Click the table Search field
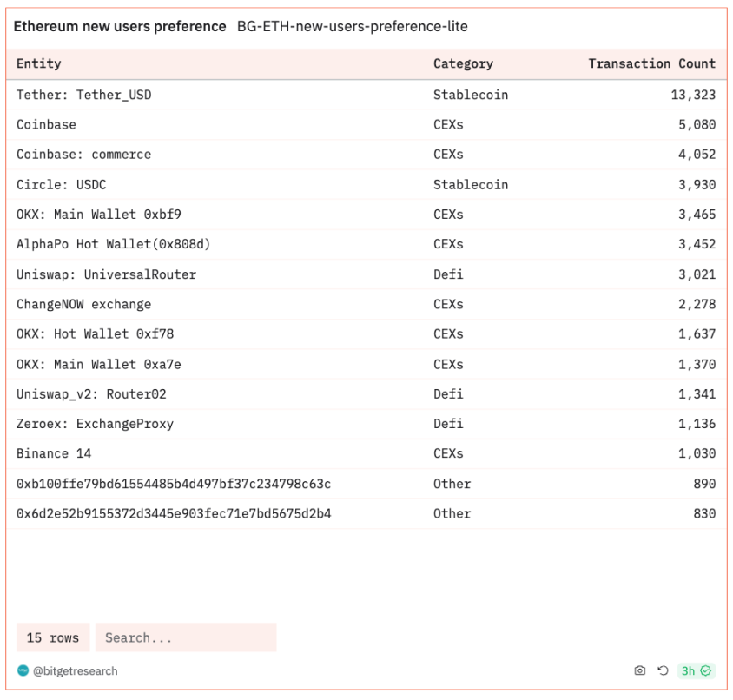Image resolution: width=733 pixels, height=700 pixels. point(185,637)
